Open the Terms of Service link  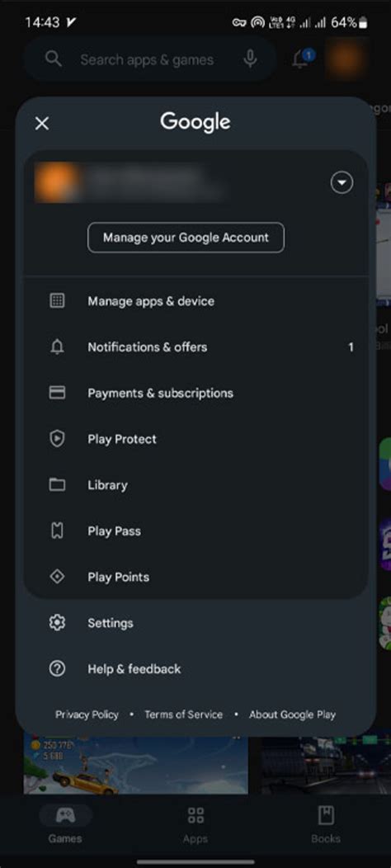coord(183,715)
